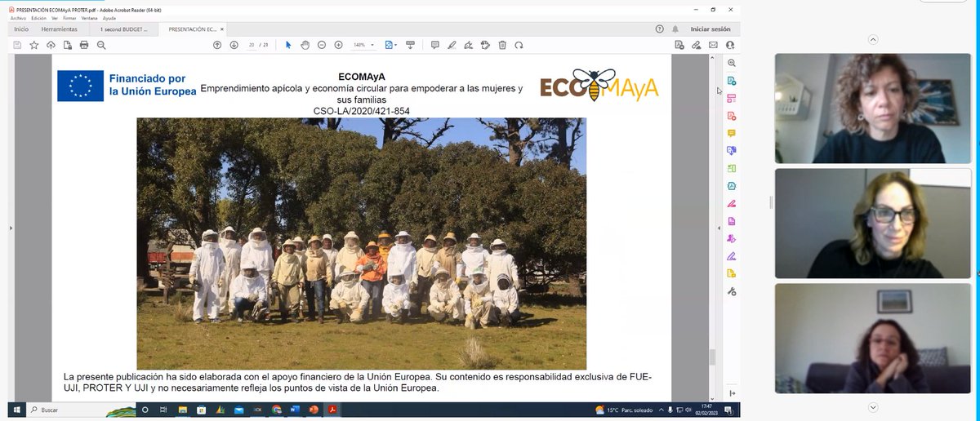
Task: Open the Firmar menu
Action: coord(69,17)
